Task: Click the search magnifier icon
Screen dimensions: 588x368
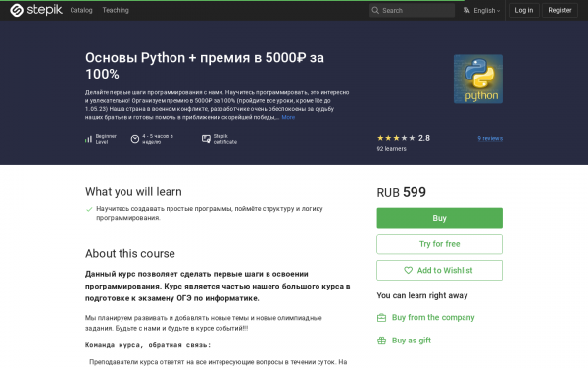Action: tap(375, 10)
